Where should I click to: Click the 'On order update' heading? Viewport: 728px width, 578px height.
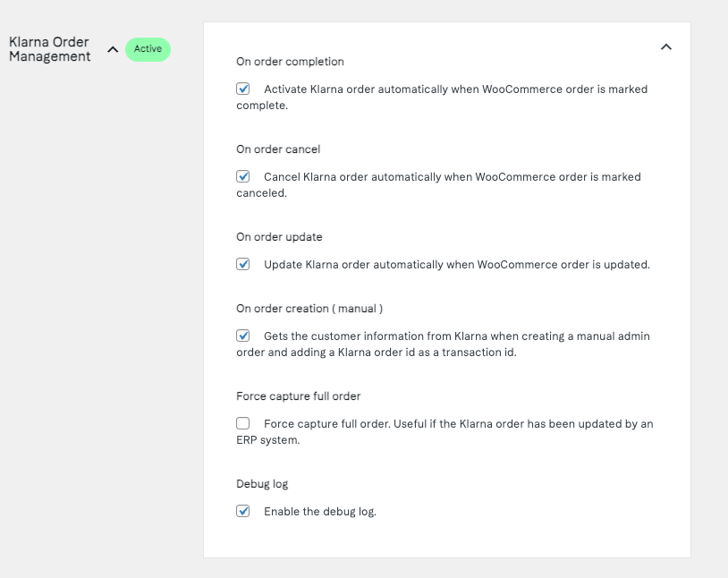(x=279, y=237)
